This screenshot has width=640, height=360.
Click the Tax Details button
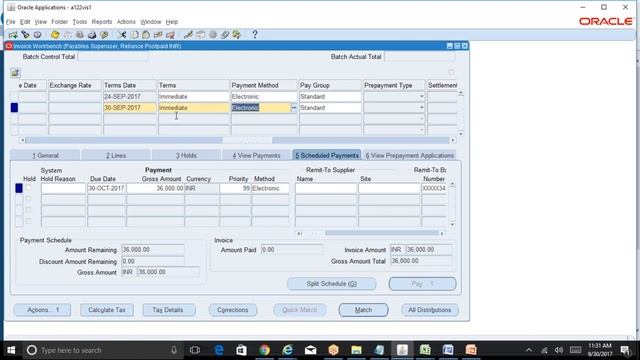coord(168,310)
